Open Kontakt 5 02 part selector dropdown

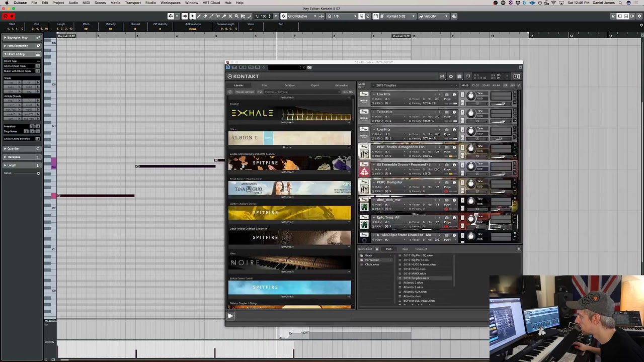[x=400, y=16]
